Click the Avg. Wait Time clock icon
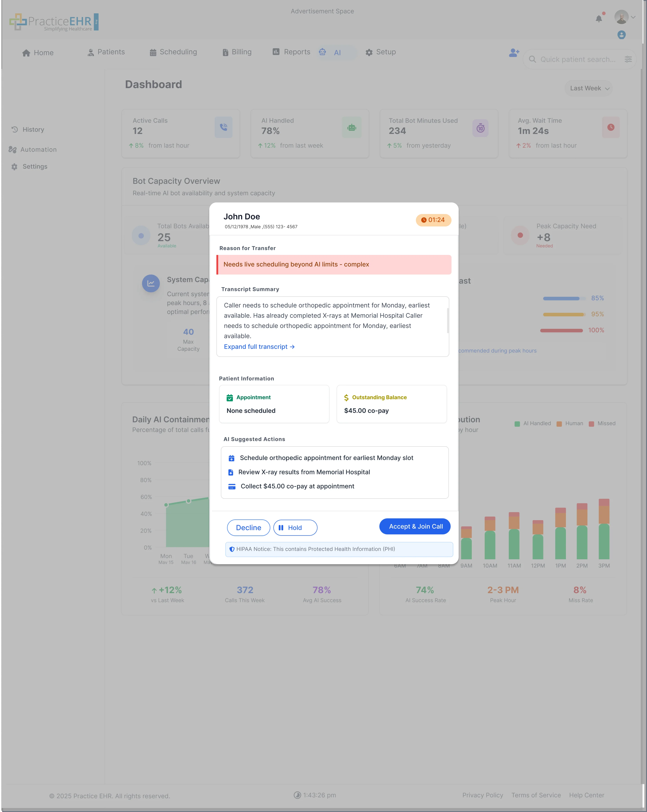The width and height of the screenshot is (647, 812). coord(610,127)
